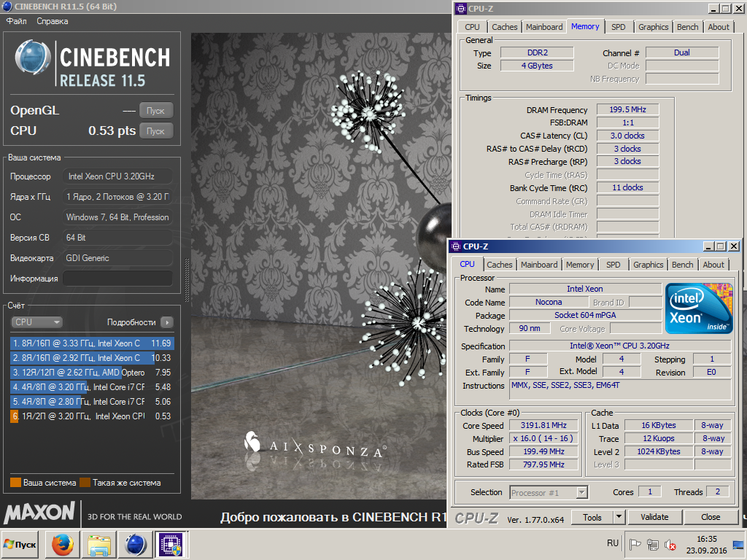Open Processor #1 selection dropdown
The height and width of the screenshot is (560, 747).
click(549, 492)
